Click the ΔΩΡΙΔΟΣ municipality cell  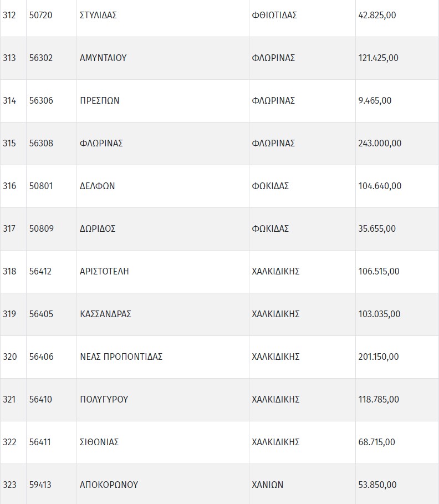point(98,228)
